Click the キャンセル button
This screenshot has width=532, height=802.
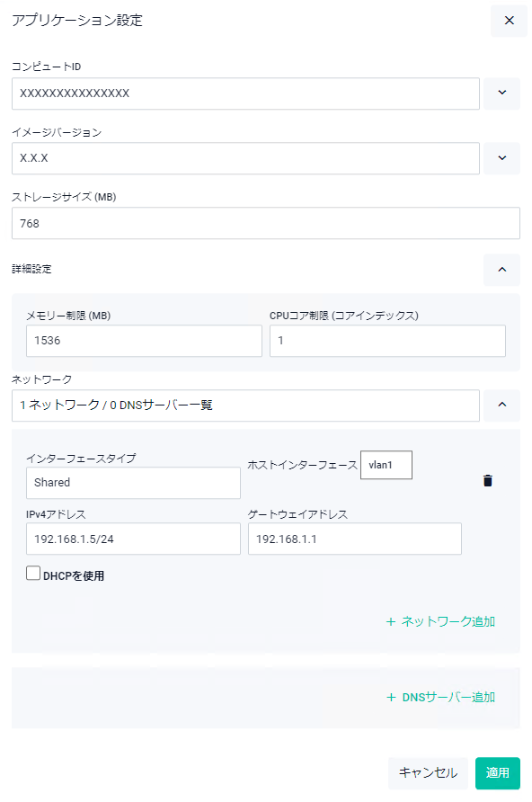[x=429, y=773]
